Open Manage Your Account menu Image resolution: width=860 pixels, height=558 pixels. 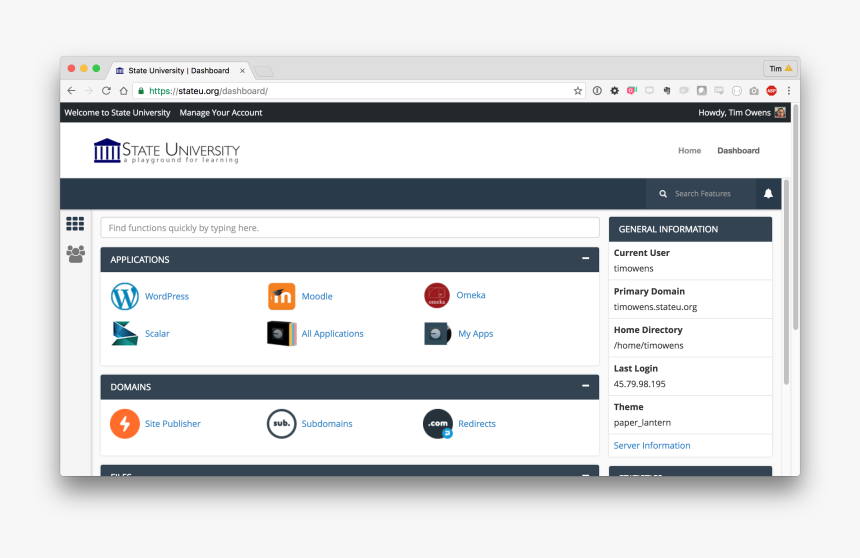[x=221, y=112]
